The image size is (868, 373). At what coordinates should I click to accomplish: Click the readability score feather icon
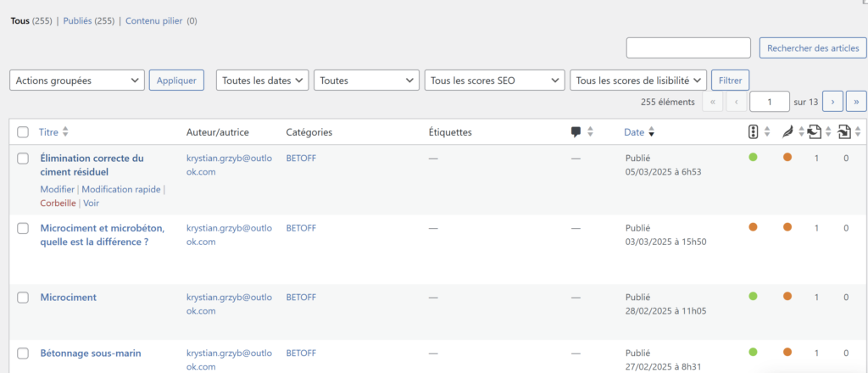click(787, 131)
